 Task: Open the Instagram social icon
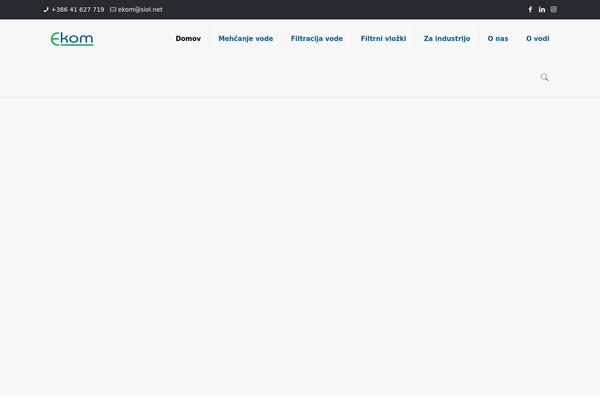tap(553, 10)
